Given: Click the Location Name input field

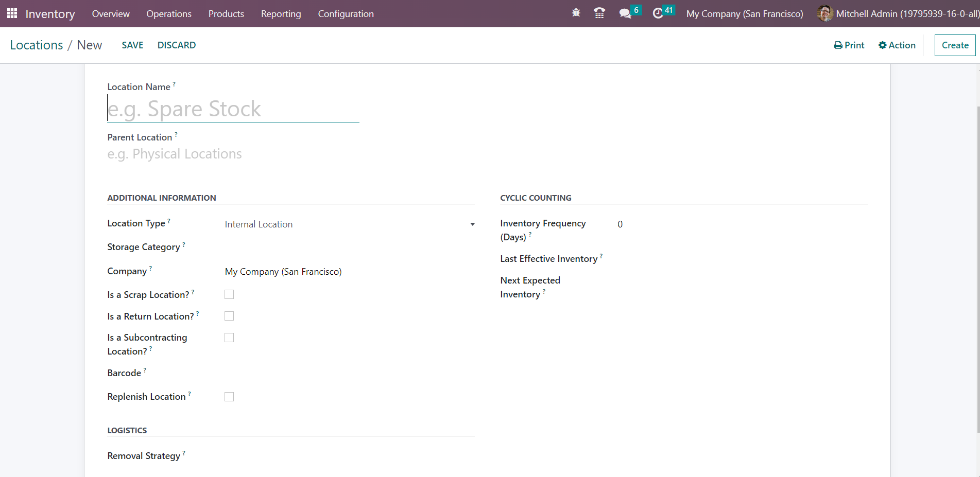Looking at the screenshot, I should (x=233, y=109).
